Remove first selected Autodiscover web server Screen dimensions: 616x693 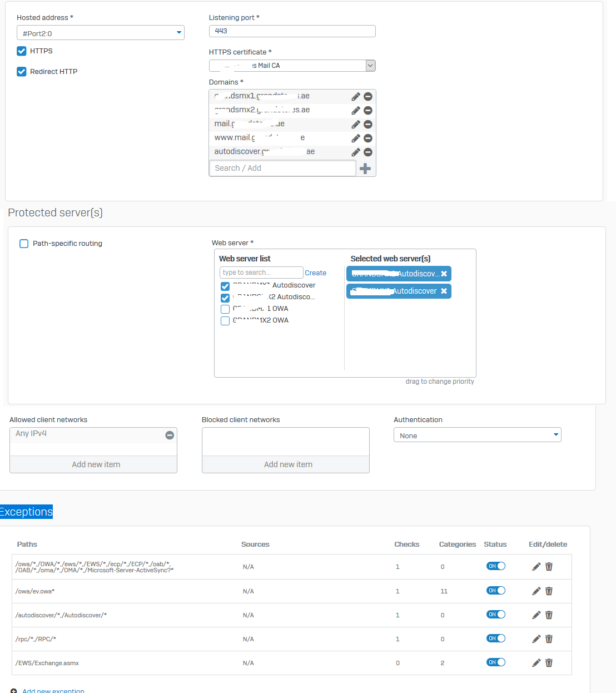pyautogui.click(x=444, y=274)
